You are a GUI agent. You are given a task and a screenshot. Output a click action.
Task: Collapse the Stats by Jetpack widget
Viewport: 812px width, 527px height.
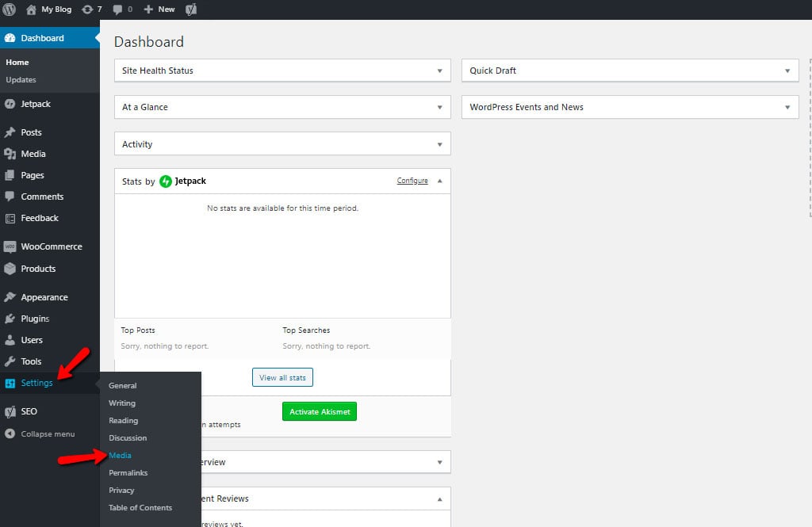441,181
